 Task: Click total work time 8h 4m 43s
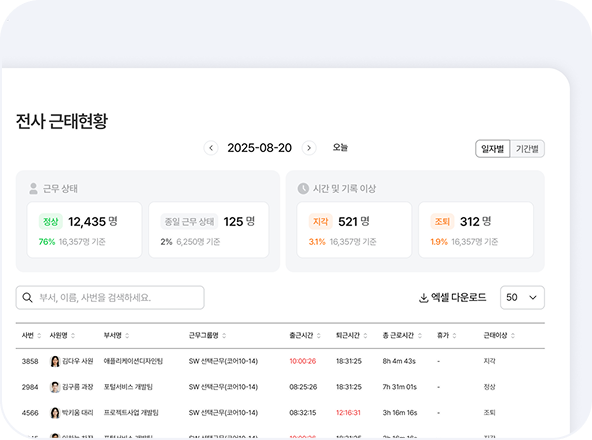(x=399, y=361)
